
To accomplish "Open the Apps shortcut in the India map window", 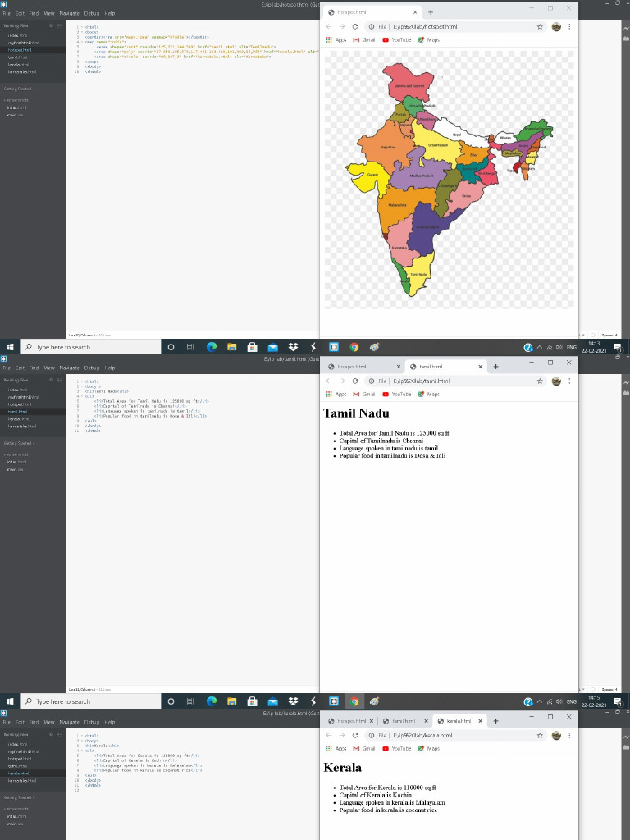I will (x=336, y=39).
